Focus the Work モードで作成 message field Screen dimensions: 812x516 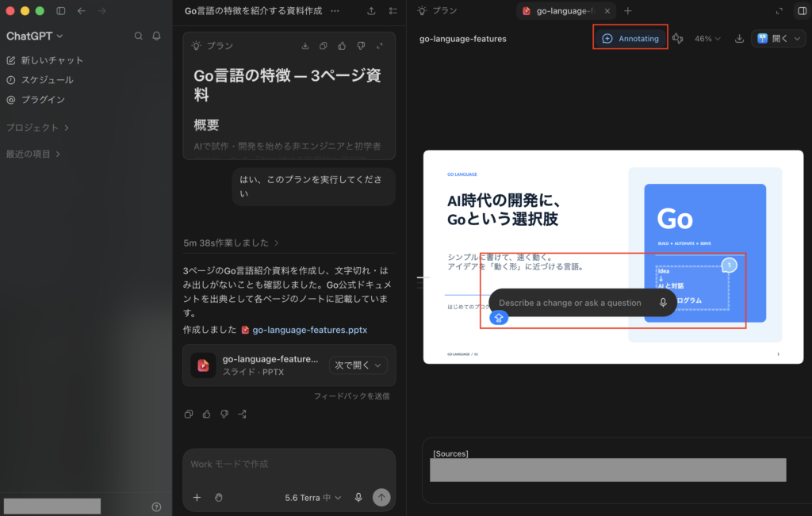pos(289,464)
